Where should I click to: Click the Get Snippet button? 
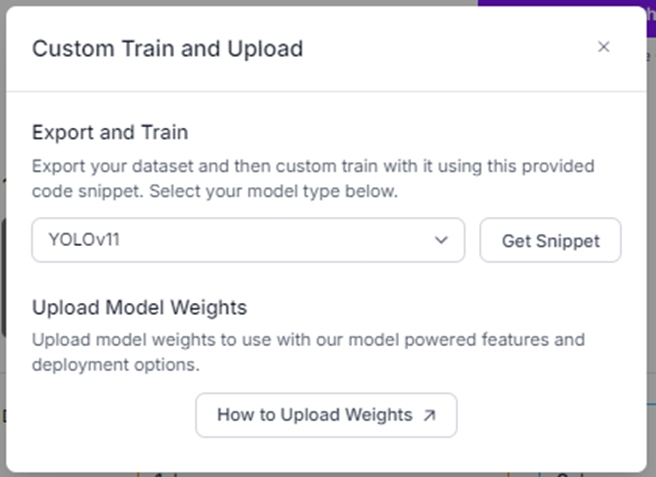550,241
